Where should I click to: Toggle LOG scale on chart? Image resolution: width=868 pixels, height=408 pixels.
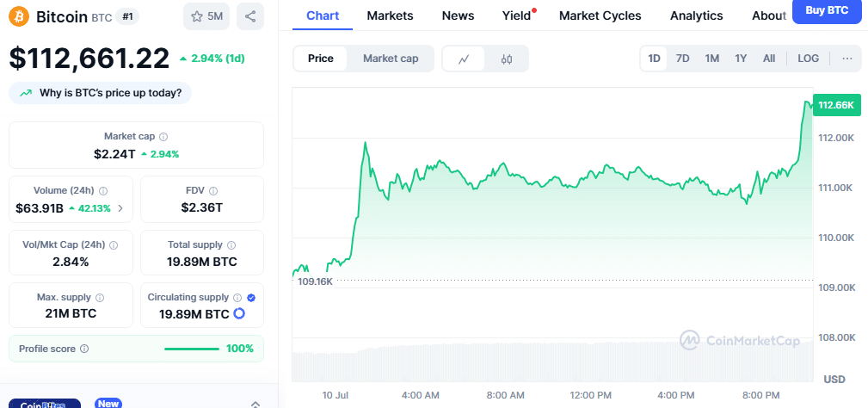point(809,59)
